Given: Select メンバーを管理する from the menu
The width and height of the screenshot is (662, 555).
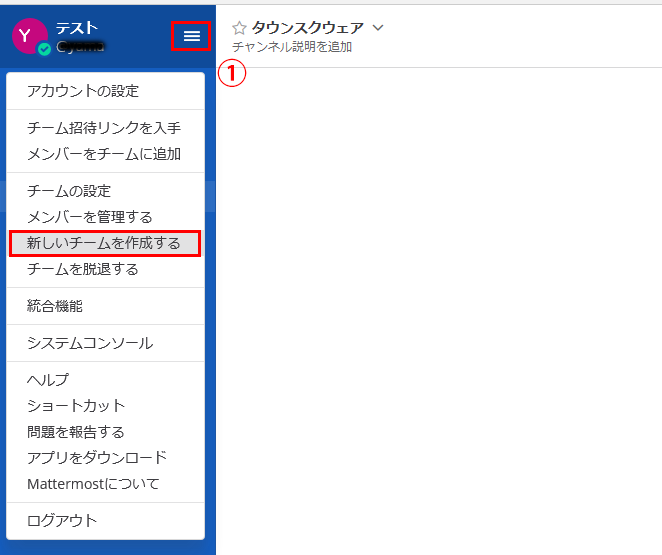Looking at the screenshot, I should coord(89,217).
